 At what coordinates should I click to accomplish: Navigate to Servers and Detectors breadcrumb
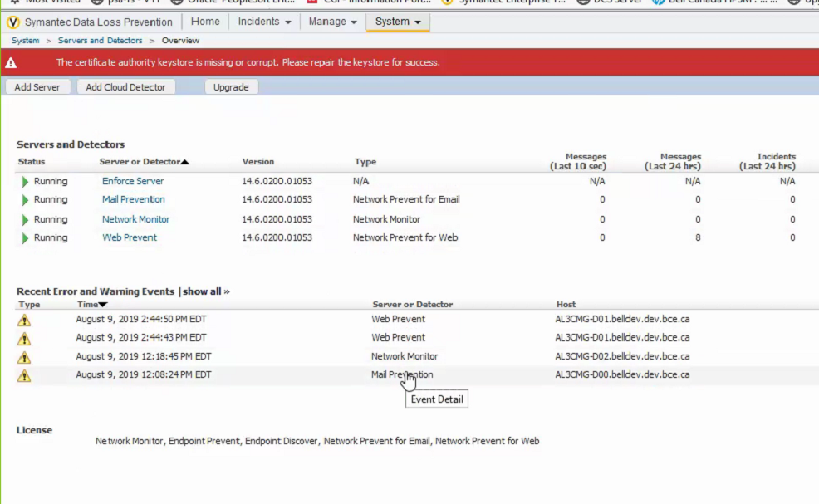tap(100, 41)
